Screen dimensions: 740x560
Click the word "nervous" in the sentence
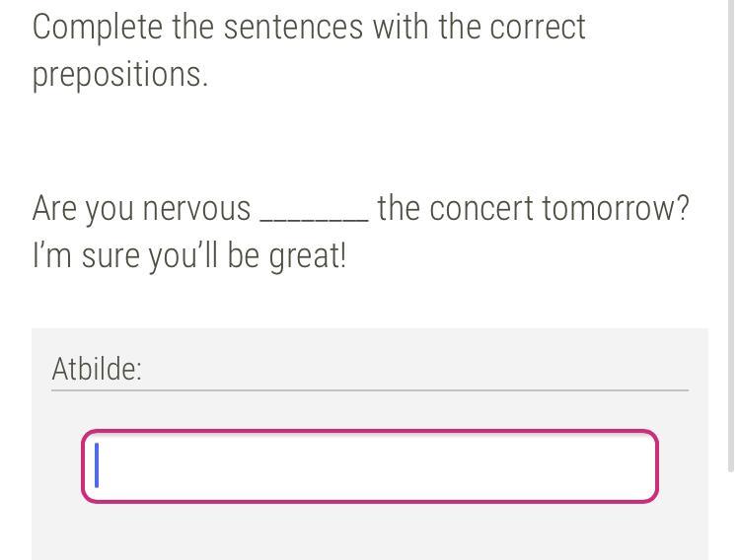(196, 209)
